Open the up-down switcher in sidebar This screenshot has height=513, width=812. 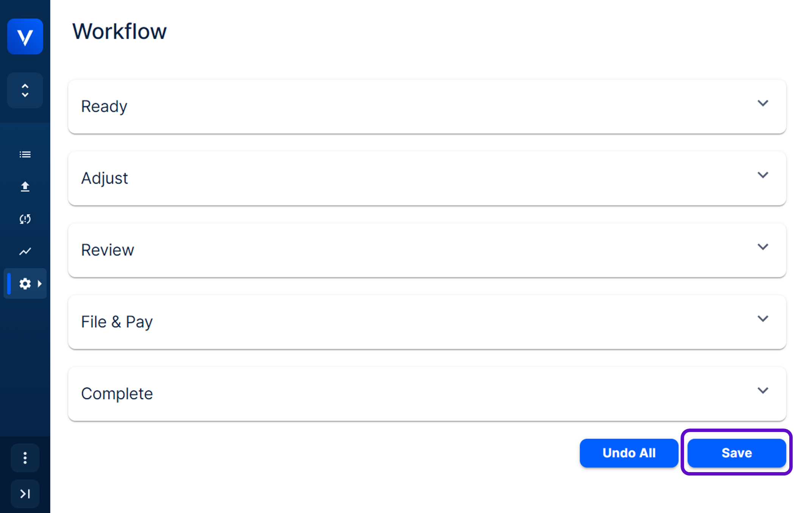coord(25,90)
